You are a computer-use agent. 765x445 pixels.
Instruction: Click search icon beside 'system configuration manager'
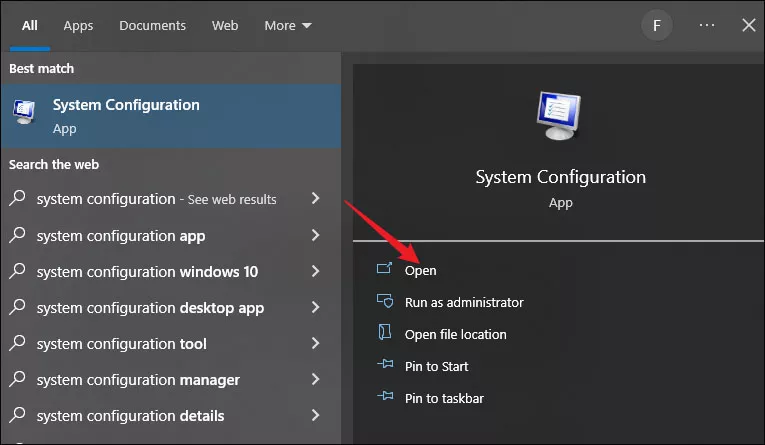(x=17, y=379)
